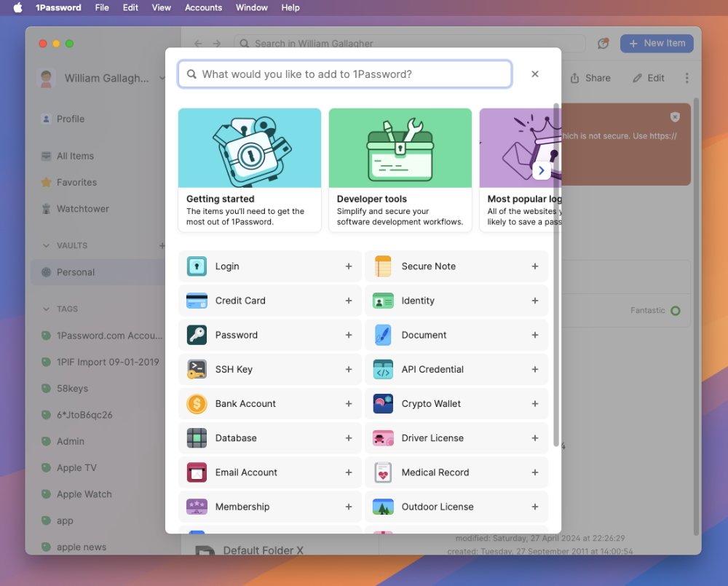Collapse the TAGS section
Image resolution: width=728 pixels, height=586 pixels.
click(x=46, y=309)
